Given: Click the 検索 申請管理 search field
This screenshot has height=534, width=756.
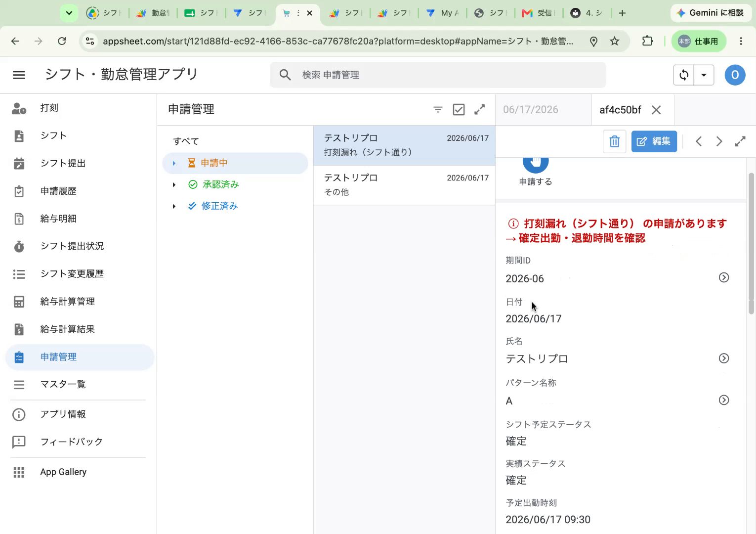Looking at the screenshot, I should [438, 75].
